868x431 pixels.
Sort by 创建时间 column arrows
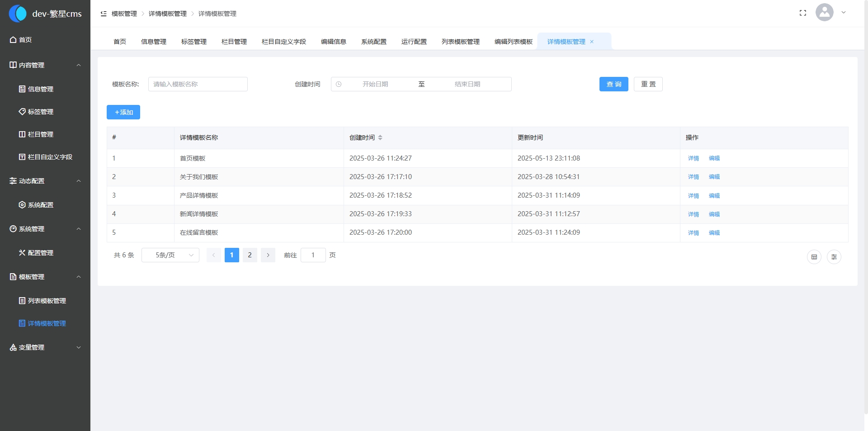click(x=380, y=137)
